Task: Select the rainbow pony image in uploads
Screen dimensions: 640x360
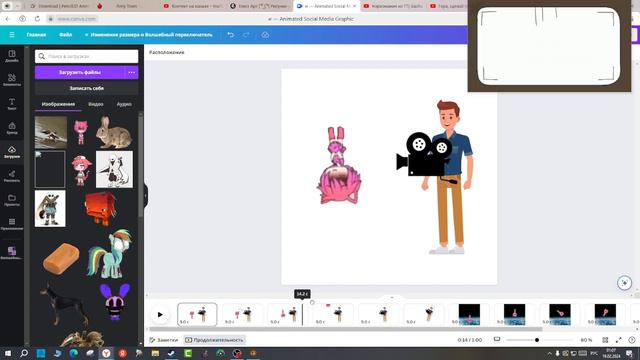Action: (x=109, y=253)
